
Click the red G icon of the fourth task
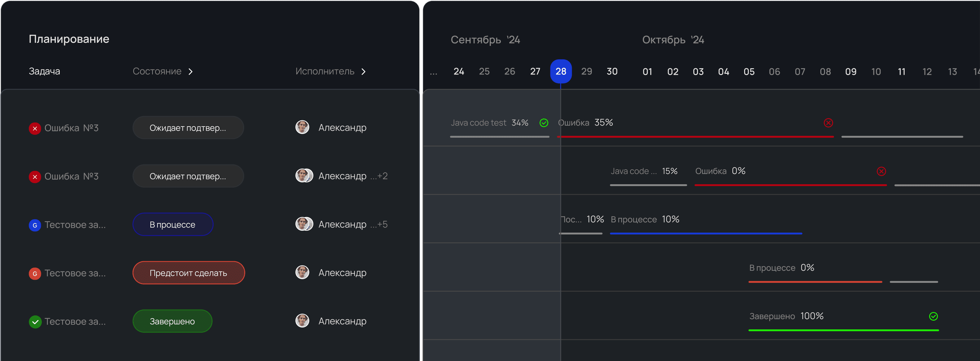(x=35, y=274)
